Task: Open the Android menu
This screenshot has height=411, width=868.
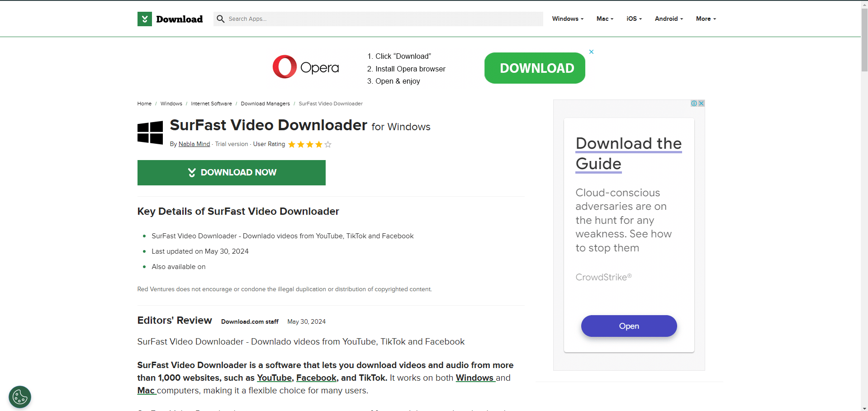Action: [668, 19]
